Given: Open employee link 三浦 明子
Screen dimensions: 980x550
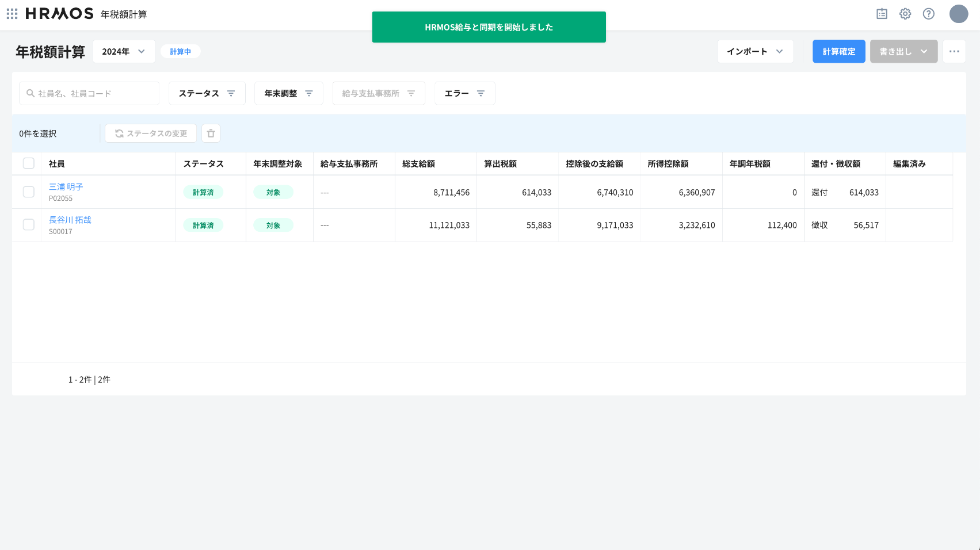Looking at the screenshot, I should point(66,187).
